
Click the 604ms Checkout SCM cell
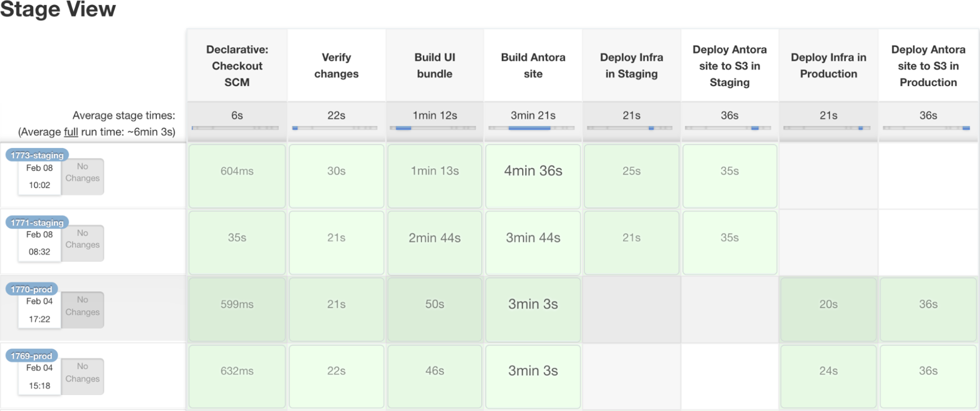[236, 176]
